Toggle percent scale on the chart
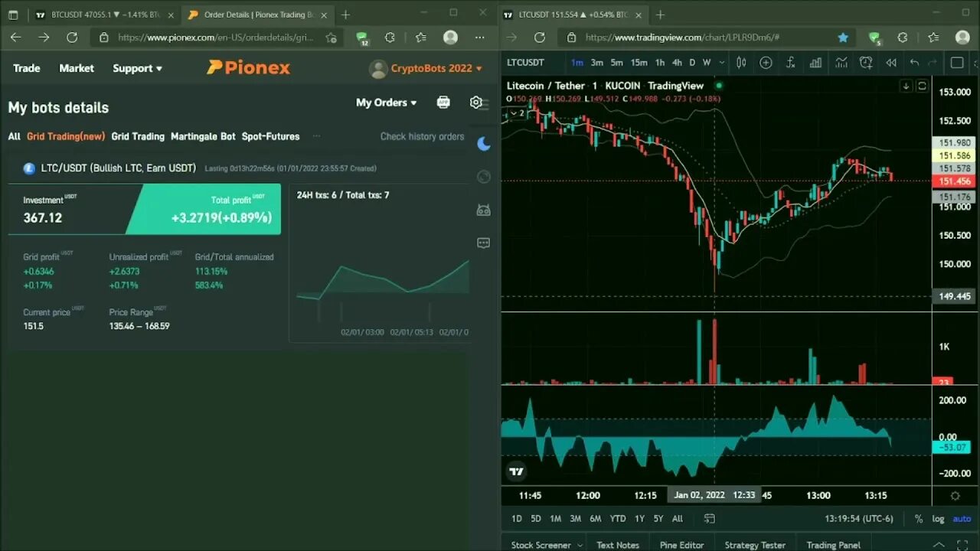980x551 pixels. pyautogui.click(x=919, y=519)
